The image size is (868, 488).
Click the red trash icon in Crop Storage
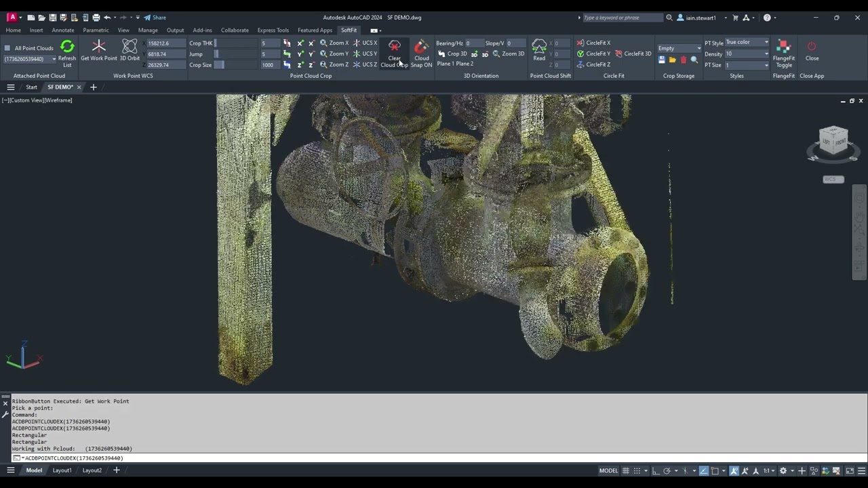(x=683, y=60)
